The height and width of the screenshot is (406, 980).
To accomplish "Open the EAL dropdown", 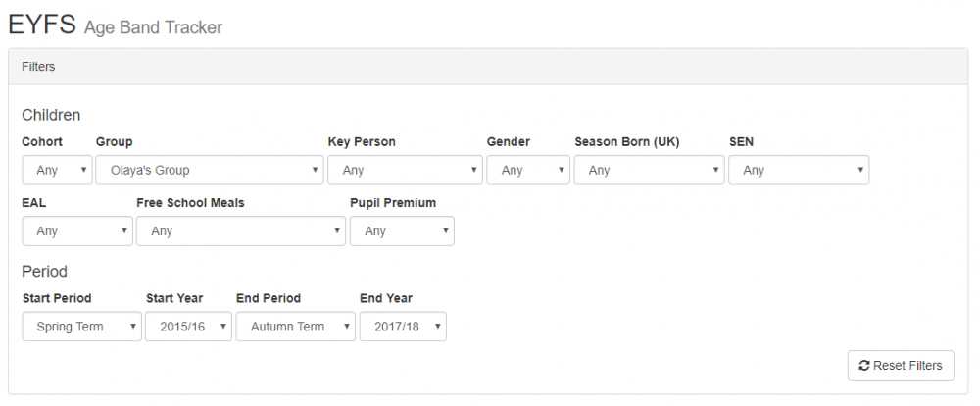I will [76, 230].
